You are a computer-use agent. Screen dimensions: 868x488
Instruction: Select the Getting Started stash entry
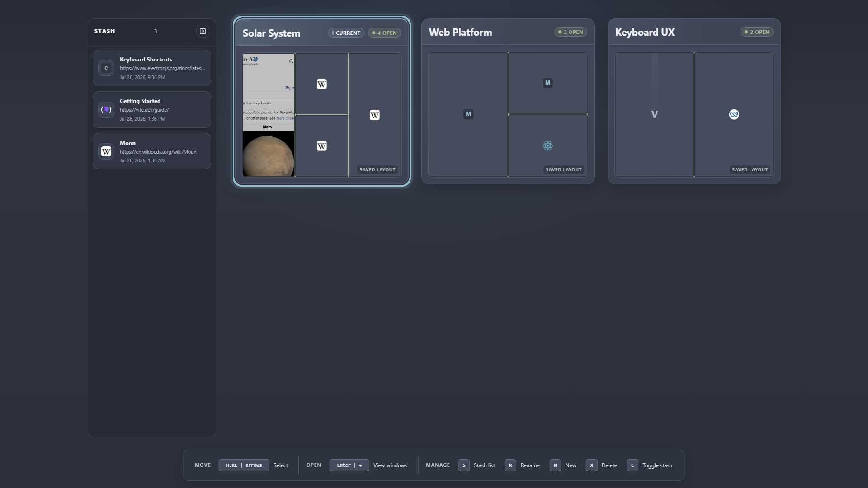pyautogui.click(x=152, y=110)
